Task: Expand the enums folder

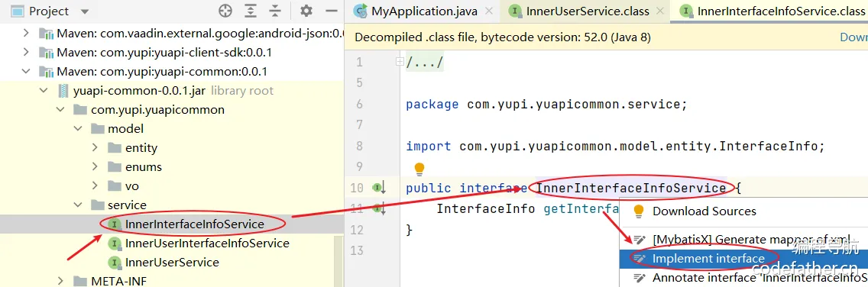Action: pyautogui.click(x=96, y=166)
